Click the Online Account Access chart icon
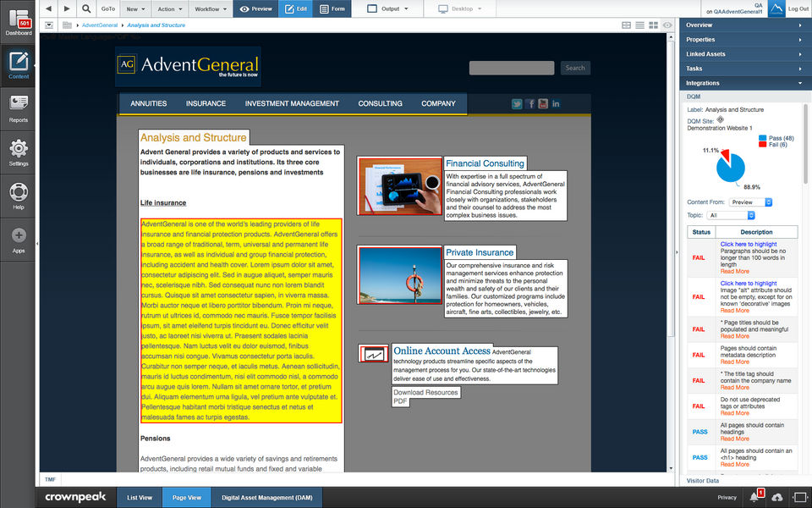 tap(373, 354)
